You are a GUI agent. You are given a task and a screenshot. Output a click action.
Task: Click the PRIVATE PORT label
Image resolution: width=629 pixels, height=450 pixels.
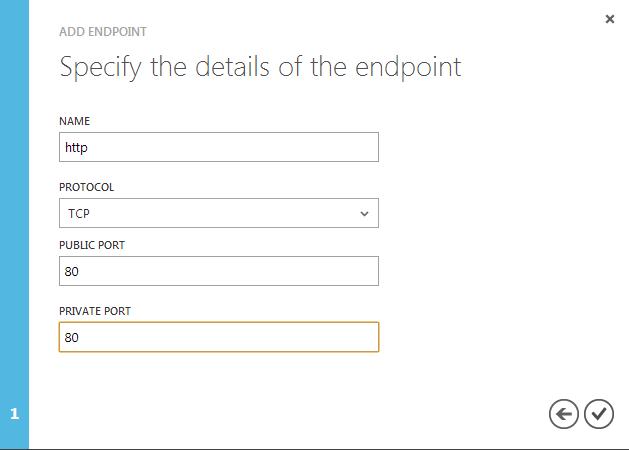[95, 311]
